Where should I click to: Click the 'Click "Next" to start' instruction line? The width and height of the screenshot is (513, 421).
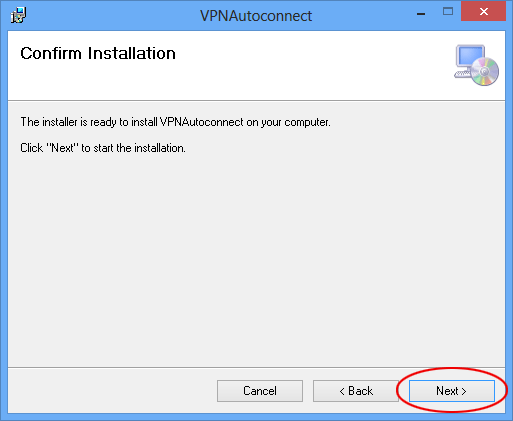point(103,148)
